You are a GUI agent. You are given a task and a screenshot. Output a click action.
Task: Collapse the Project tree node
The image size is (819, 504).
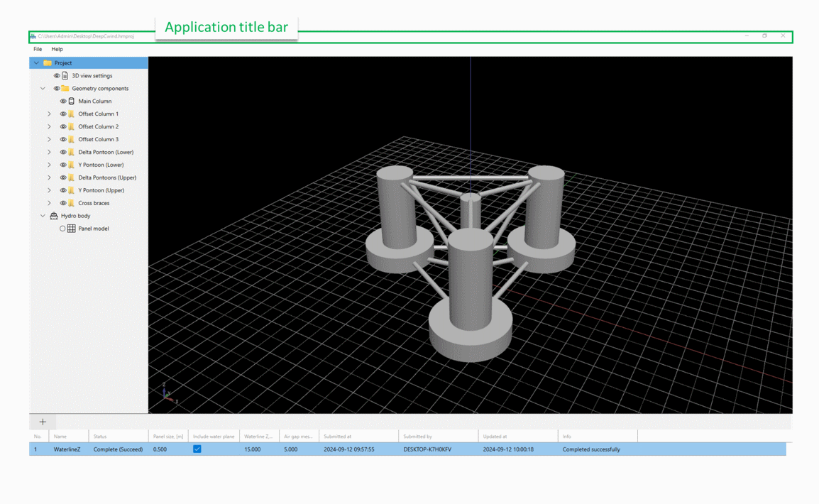[36, 62]
